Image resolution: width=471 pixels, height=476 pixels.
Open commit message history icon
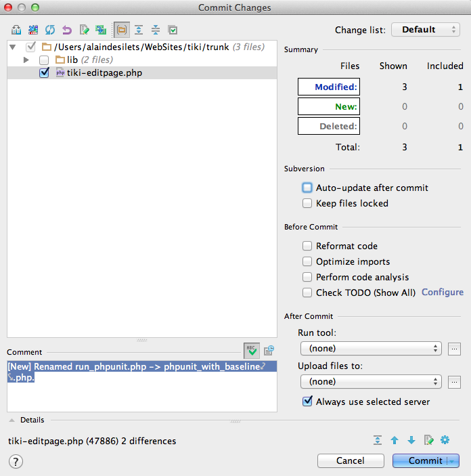(269, 350)
